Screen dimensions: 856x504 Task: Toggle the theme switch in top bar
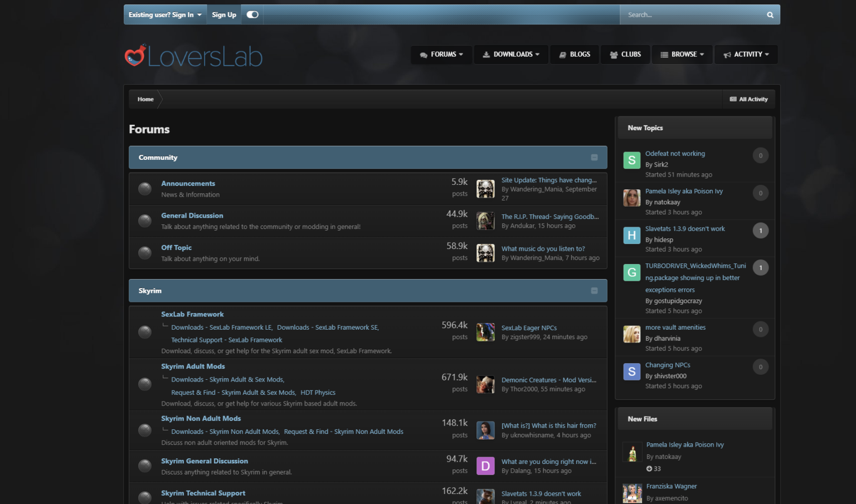[252, 14]
